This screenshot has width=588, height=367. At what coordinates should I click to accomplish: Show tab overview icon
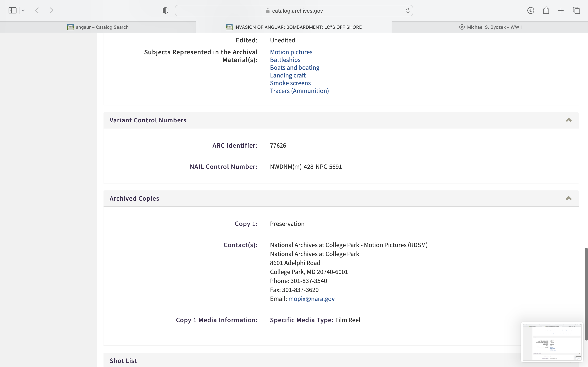pyautogui.click(x=576, y=10)
